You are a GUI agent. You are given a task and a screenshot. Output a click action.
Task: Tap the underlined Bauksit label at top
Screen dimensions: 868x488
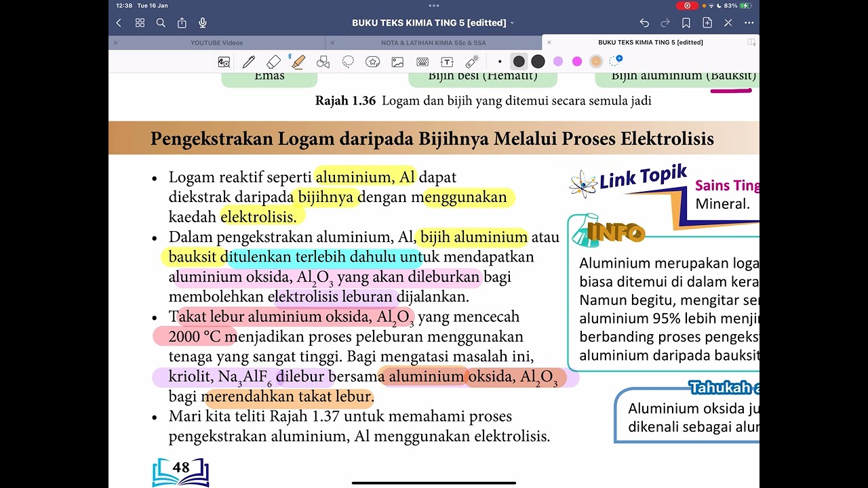pyautogui.click(x=732, y=77)
